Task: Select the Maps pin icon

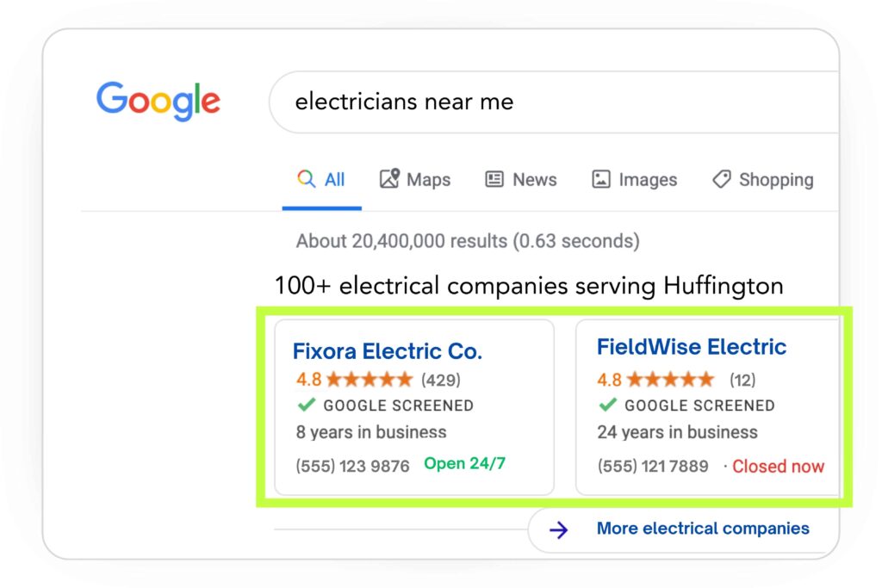Action: click(389, 178)
